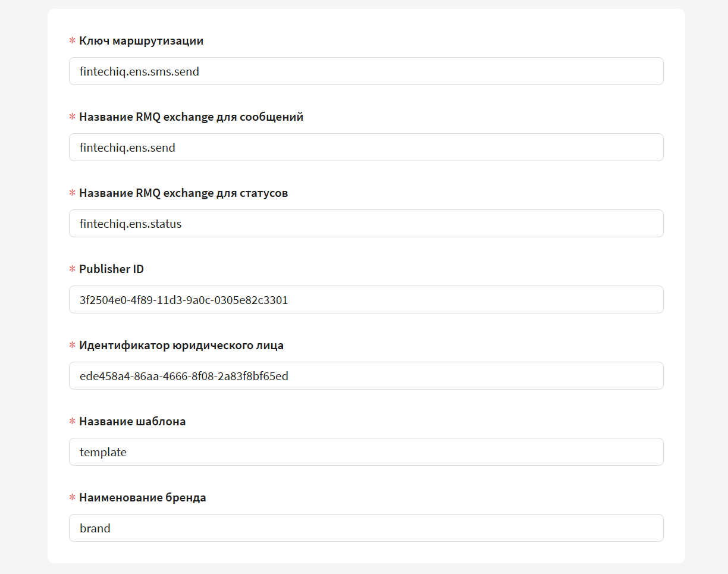
Task: Click asterisk beside Идентификатор юридического лица
Action: (x=73, y=346)
